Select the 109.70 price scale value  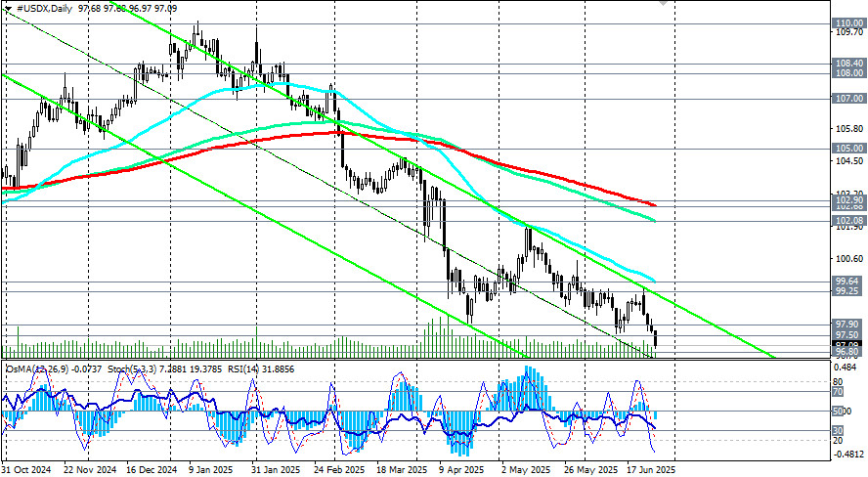849,32
